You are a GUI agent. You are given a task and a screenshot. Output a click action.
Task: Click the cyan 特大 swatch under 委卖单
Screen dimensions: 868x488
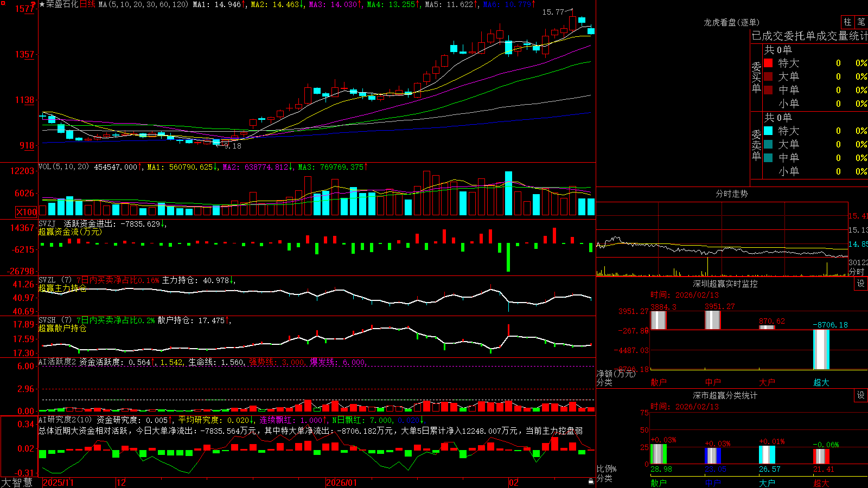pyautogui.click(x=768, y=131)
